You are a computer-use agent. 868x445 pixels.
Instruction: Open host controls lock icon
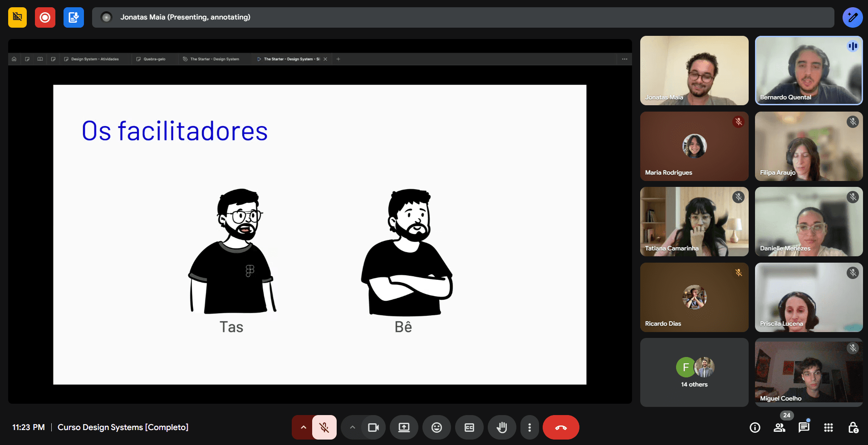point(853,427)
